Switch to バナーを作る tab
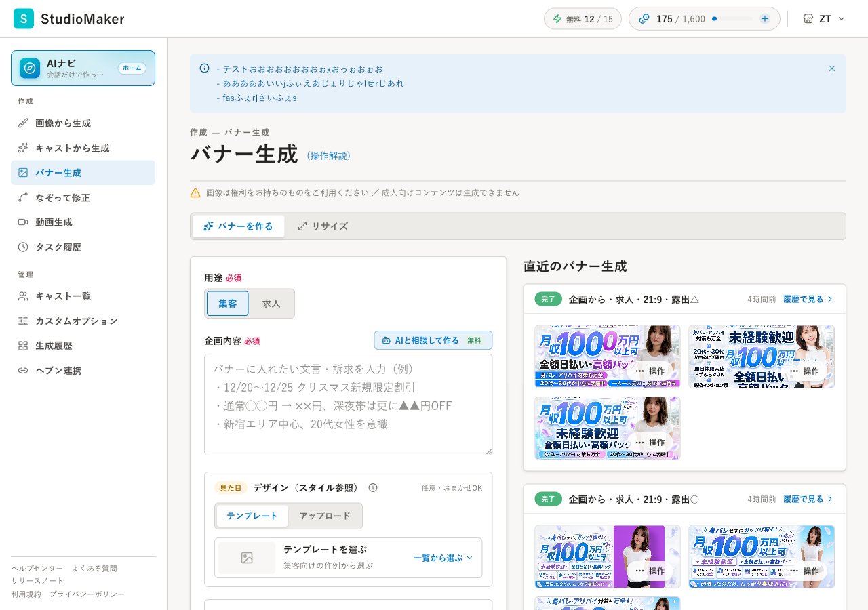 pos(239,226)
